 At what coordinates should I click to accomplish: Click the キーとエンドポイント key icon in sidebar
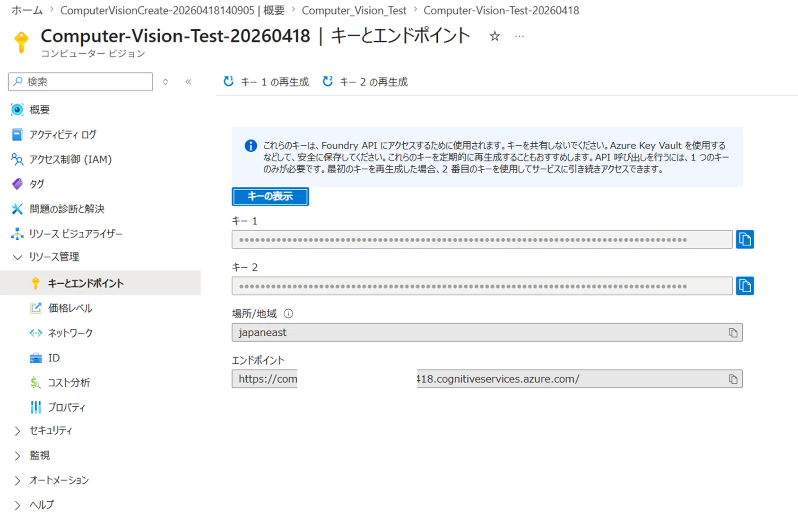coord(35,283)
